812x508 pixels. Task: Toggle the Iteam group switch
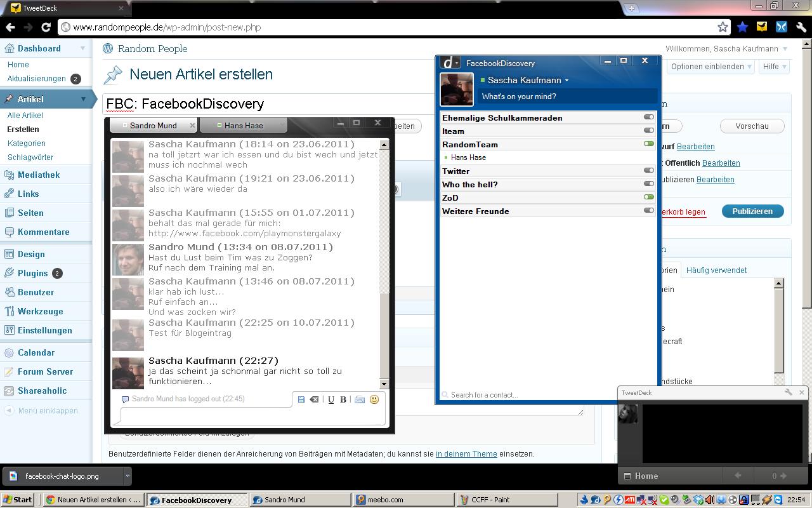click(x=648, y=131)
